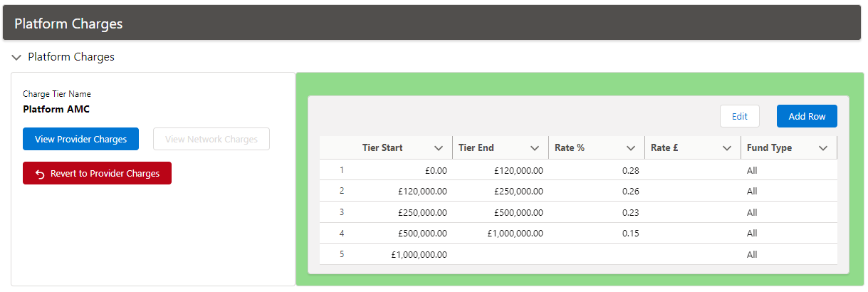Open the Rate £ column dropdown chevron

click(x=727, y=148)
